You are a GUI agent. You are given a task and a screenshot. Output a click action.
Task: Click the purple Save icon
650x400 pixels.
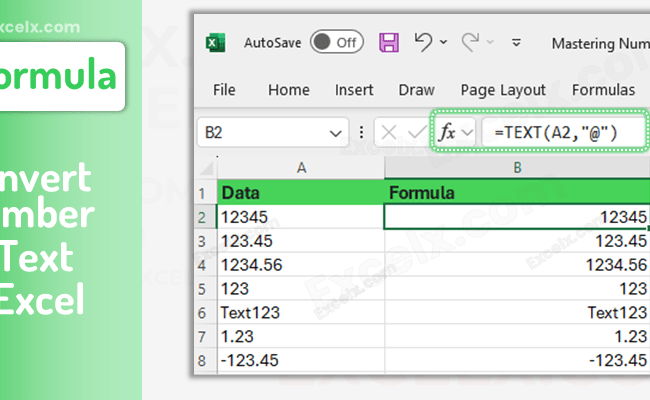coord(389,42)
